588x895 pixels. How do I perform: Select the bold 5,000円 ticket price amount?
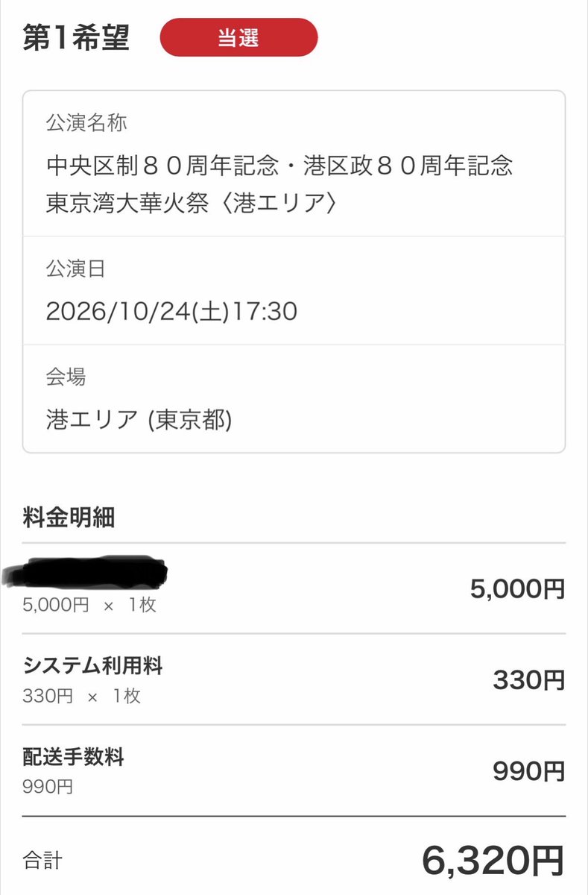click(x=517, y=589)
